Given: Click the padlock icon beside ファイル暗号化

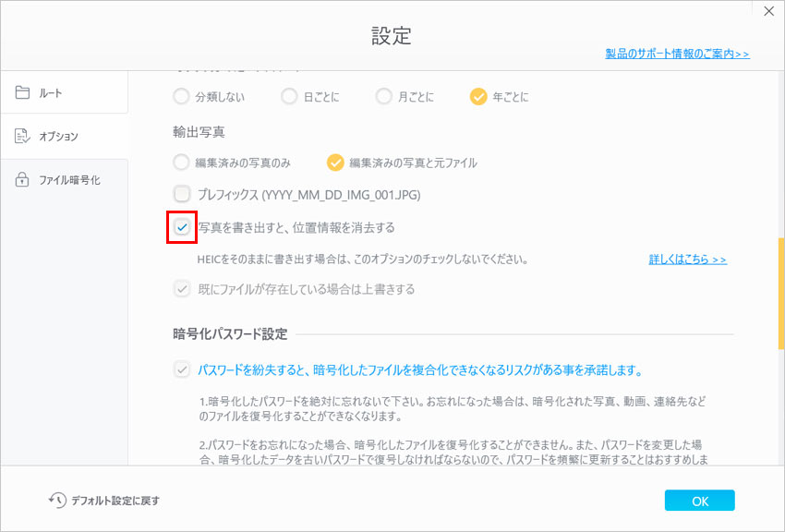Looking at the screenshot, I should (x=21, y=180).
